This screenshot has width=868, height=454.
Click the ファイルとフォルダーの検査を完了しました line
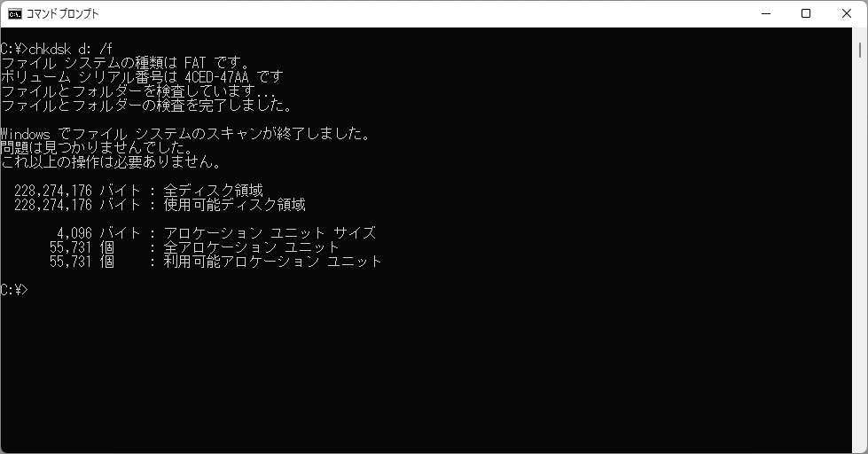point(146,105)
